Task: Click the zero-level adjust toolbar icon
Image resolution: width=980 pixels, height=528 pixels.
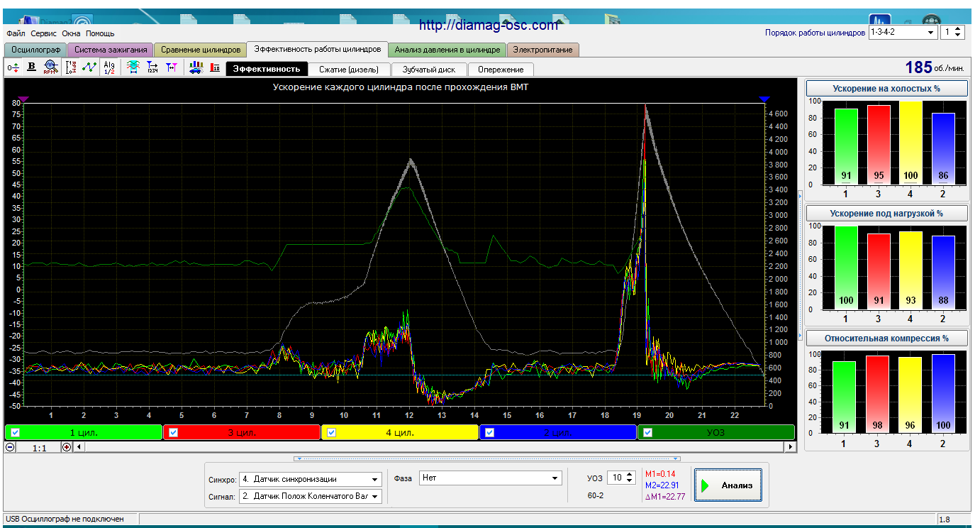Action: click(x=13, y=67)
